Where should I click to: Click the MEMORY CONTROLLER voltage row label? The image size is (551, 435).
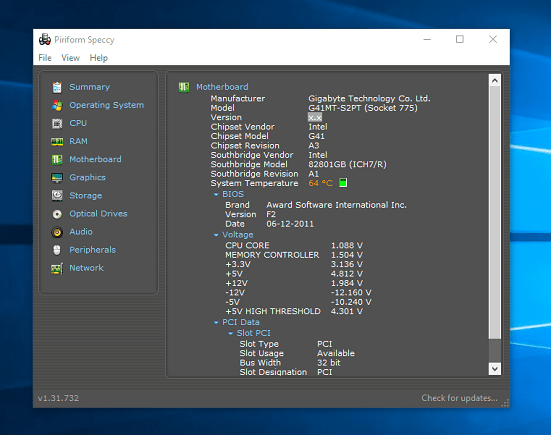tap(272, 255)
